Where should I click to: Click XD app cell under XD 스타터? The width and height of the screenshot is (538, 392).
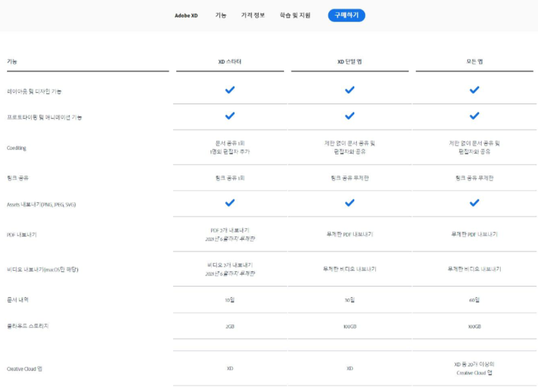click(x=230, y=369)
